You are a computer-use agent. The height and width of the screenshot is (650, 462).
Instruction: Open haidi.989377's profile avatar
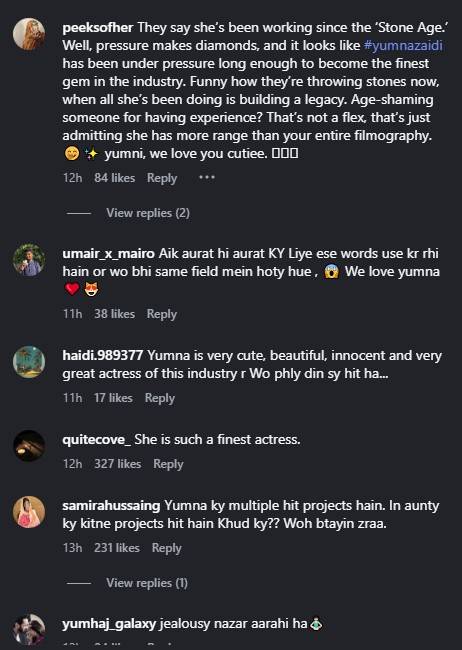(29, 362)
